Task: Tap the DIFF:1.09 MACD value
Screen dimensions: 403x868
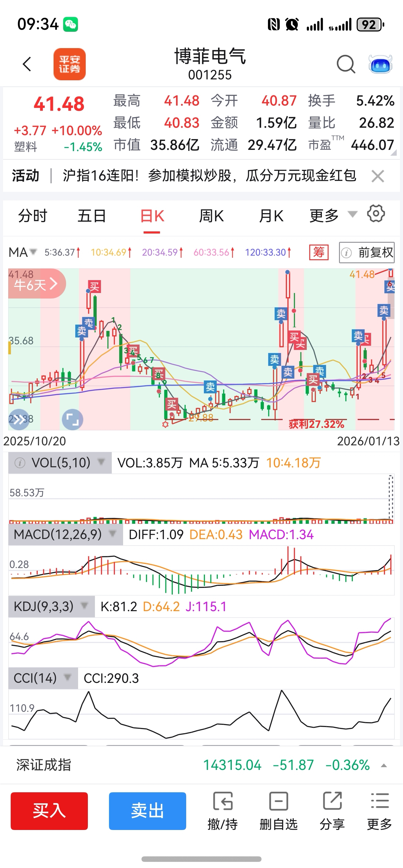Action: pos(156,535)
